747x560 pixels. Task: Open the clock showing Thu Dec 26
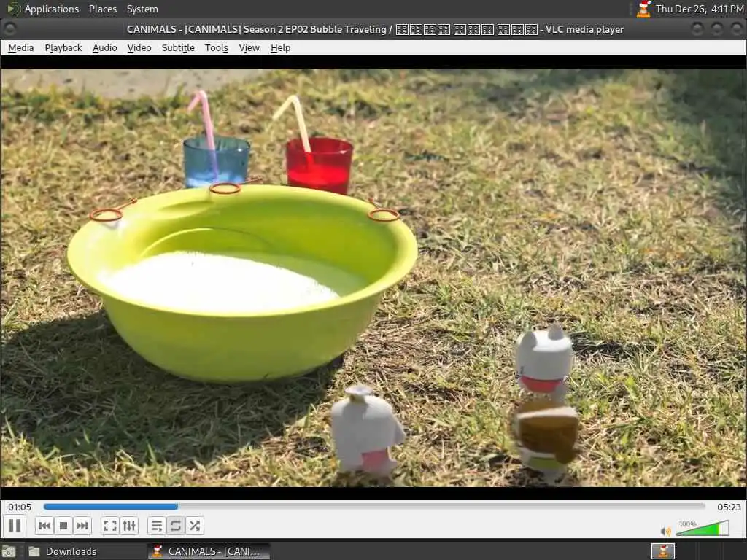(x=700, y=9)
